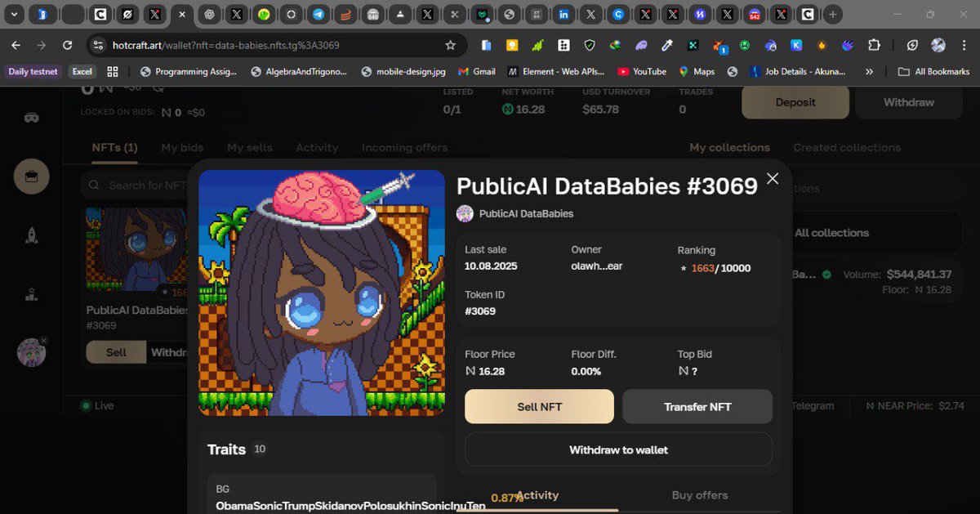Click the wallet icon in left sidebar
Screen dimensions: 980x514
pyautogui.click(x=31, y=176)
